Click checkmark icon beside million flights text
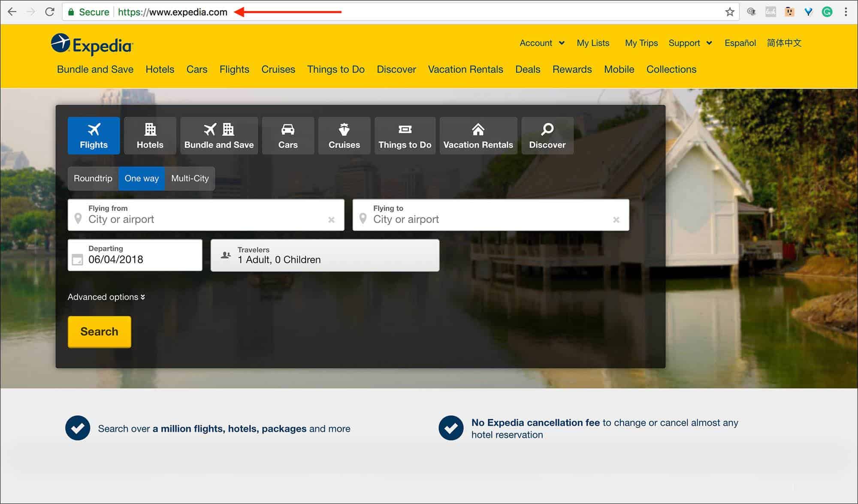 pos(78,428)
